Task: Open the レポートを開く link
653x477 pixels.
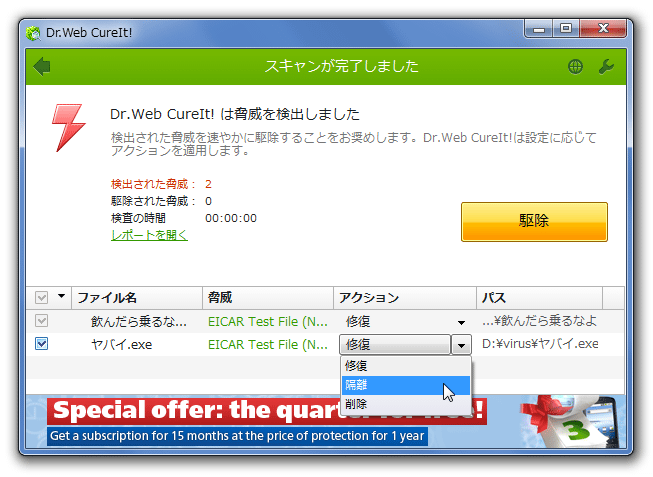Action: [150, 235]
